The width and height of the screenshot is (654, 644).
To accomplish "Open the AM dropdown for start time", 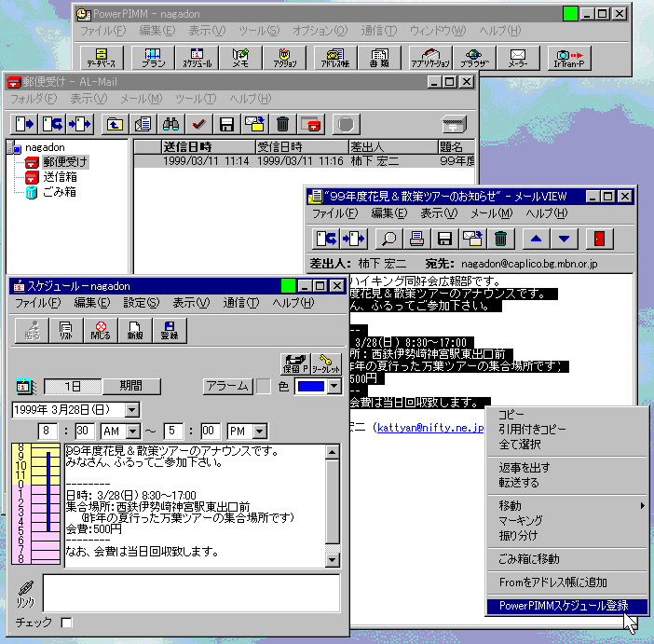I will 131,431.
